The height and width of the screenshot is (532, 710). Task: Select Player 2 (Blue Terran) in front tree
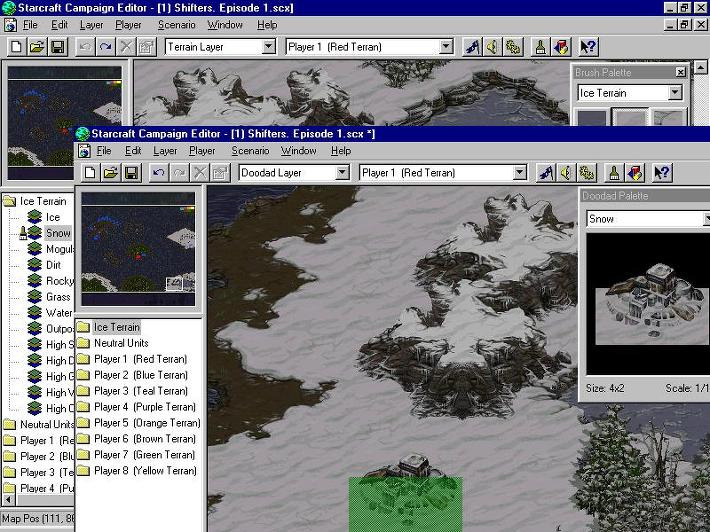point(141,375)
